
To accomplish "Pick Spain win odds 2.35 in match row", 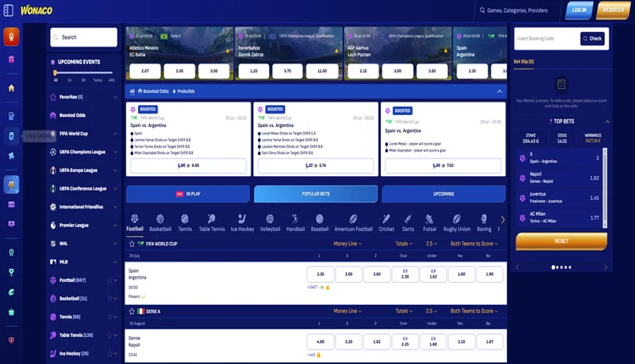I will tap(320, 274).
